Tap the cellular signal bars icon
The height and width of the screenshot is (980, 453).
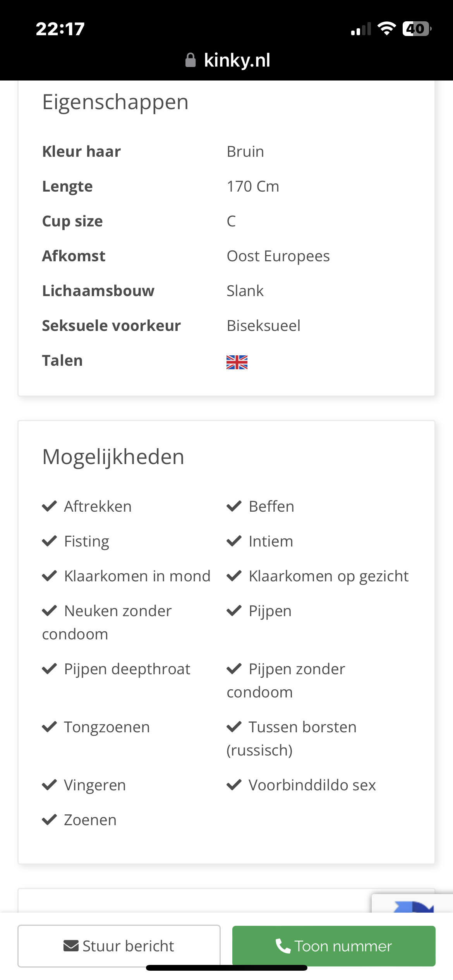[x=361, y=29]
